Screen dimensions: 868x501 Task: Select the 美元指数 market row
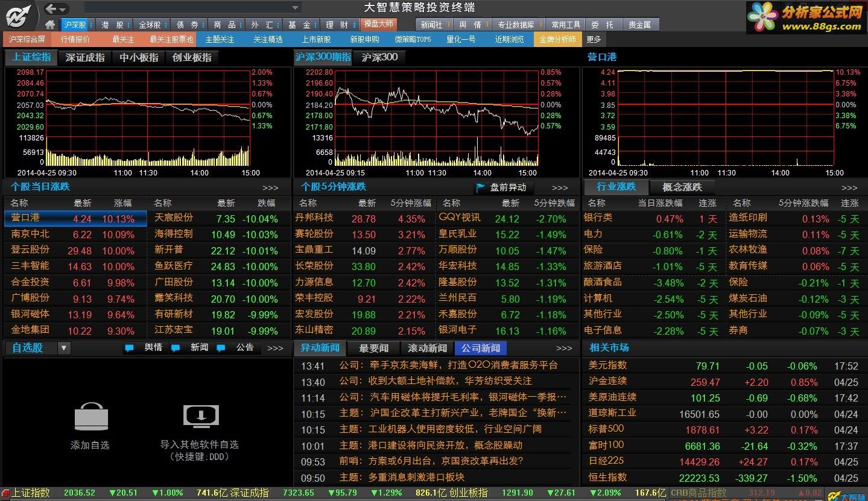coord(724,365)
